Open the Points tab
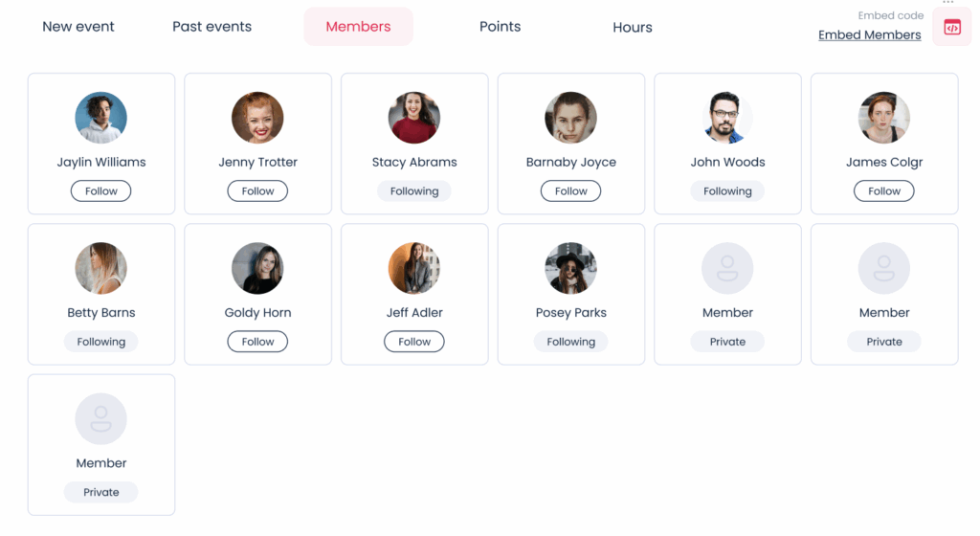This screenshot has width=980, height=536. (x=500, y=27)
